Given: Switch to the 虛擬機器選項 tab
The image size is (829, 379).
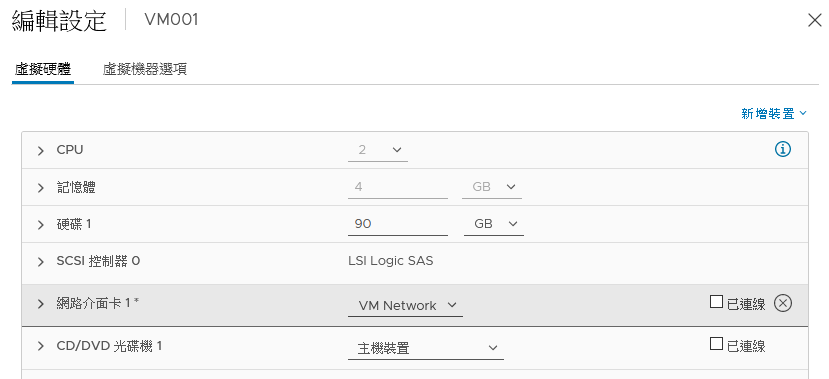Looking at the screenshot, I should pyautogui.click(x=144, y=69).
